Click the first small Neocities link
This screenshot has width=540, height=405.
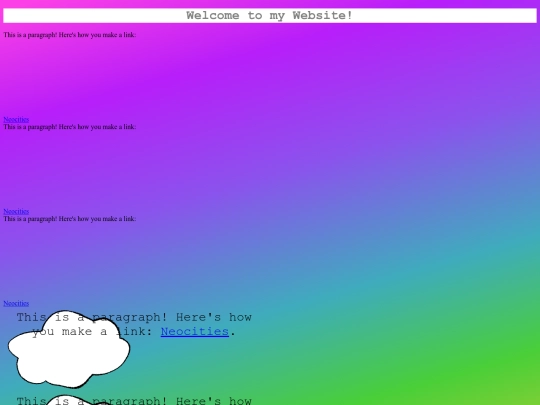click(x=16, y=120)
